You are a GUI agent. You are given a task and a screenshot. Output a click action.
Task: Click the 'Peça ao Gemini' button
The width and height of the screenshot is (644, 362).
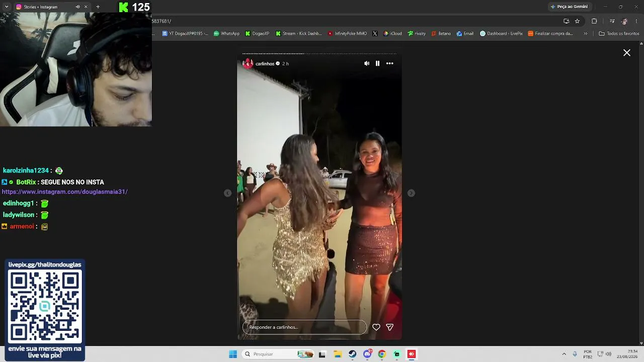[569, 7]
